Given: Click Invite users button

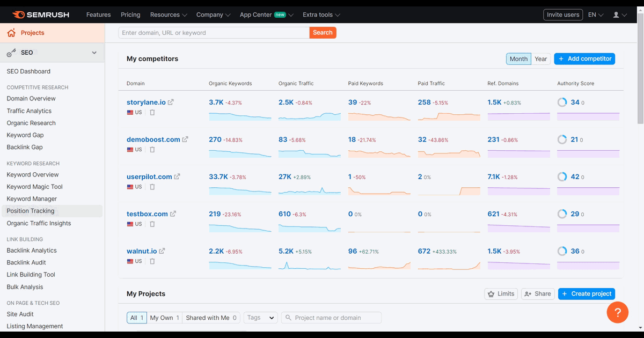Looking at the screenshot, I should tap(563, 15).
